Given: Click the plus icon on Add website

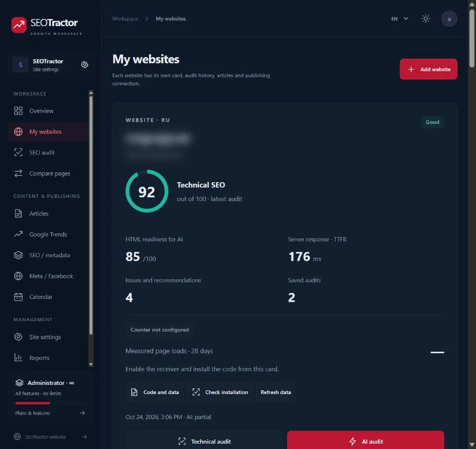Looking at the screenshot, I should tap(411, 69).
